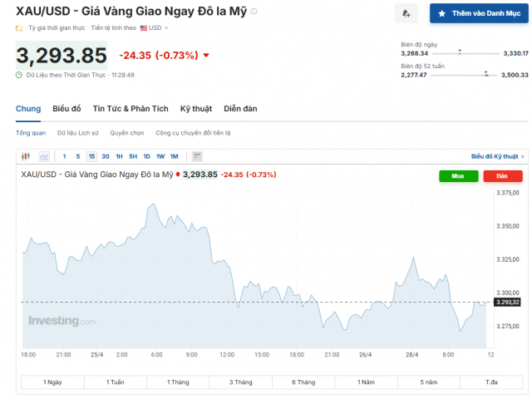
Task: Choose the 1W chart interval
Action: point(160,156)
